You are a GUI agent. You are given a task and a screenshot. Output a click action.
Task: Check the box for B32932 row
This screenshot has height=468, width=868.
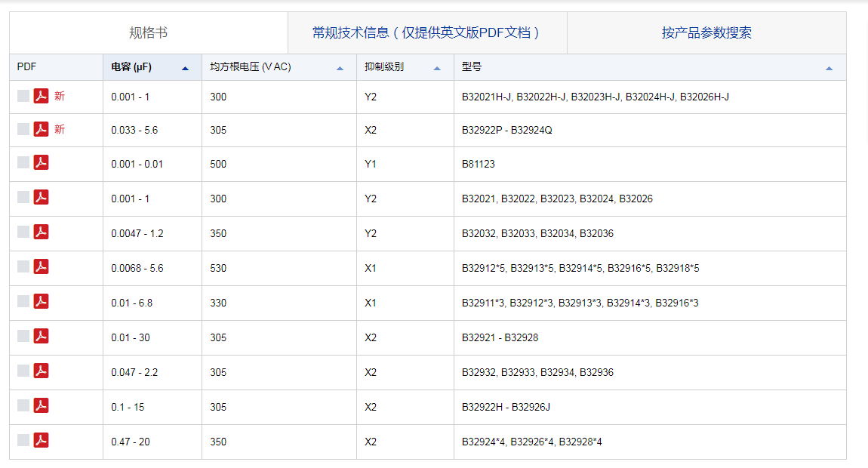[x=23, y=371]
